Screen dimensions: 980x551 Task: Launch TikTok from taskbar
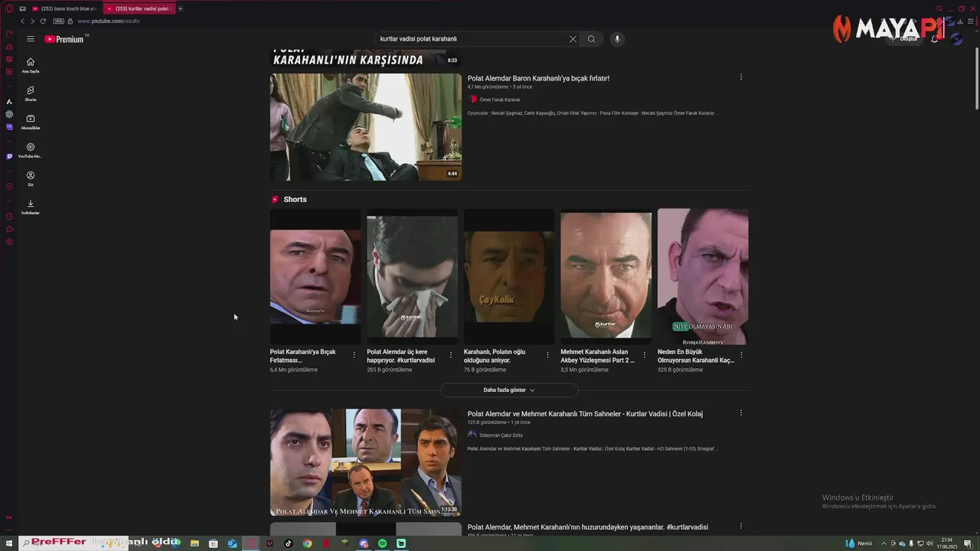coord(289,543)
